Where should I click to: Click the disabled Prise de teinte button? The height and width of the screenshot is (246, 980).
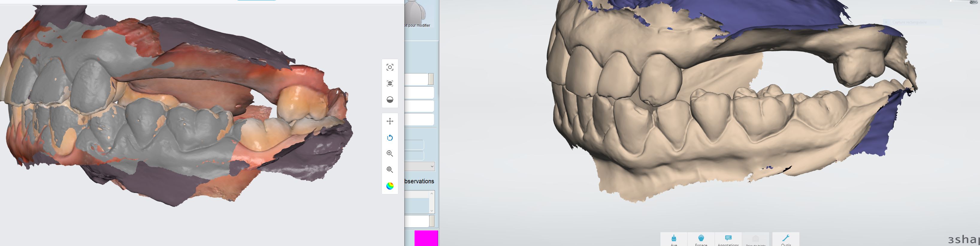[x=755, y=239]
